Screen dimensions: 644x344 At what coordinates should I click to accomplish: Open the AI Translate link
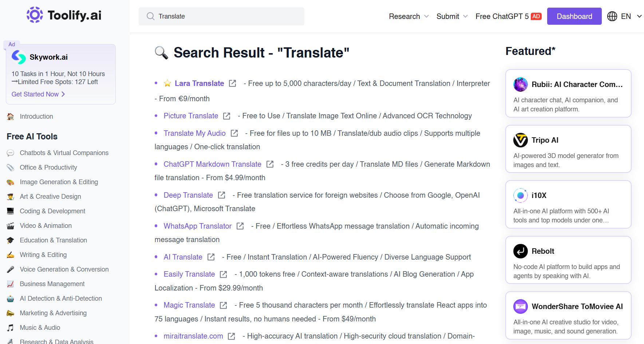pyautogui.click(x=183, y=257)
